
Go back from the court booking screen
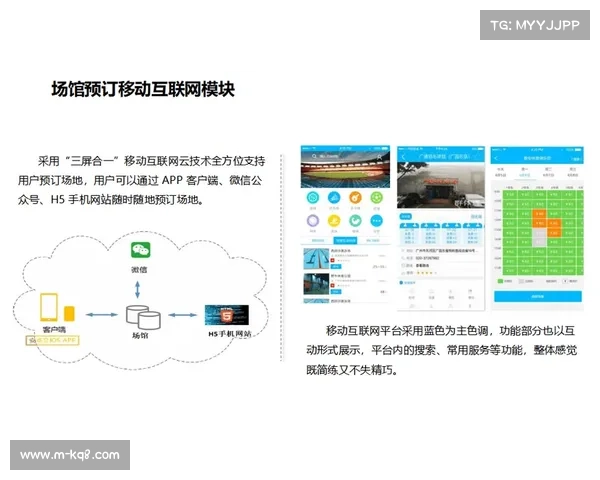tap(496, 158)
